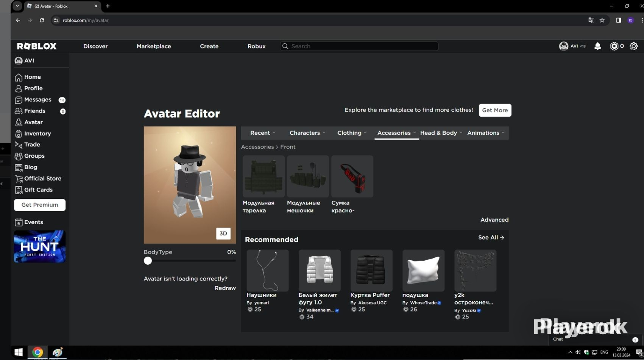
Task: Open Chrome from the Windows taskbar
Action: pos(37,352)
